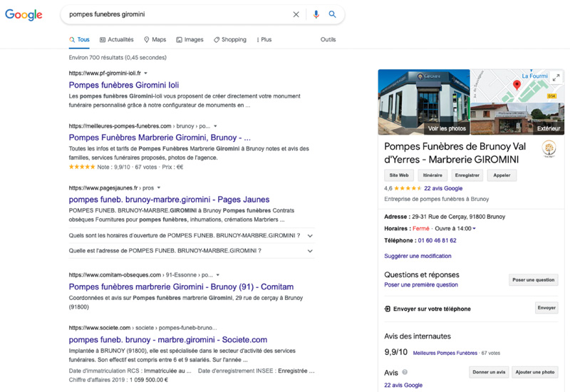The width and height of the screenshot is (570, 392).
Task: Open the Comitam Giromini Brunoy result
Action: coord(181,287)
